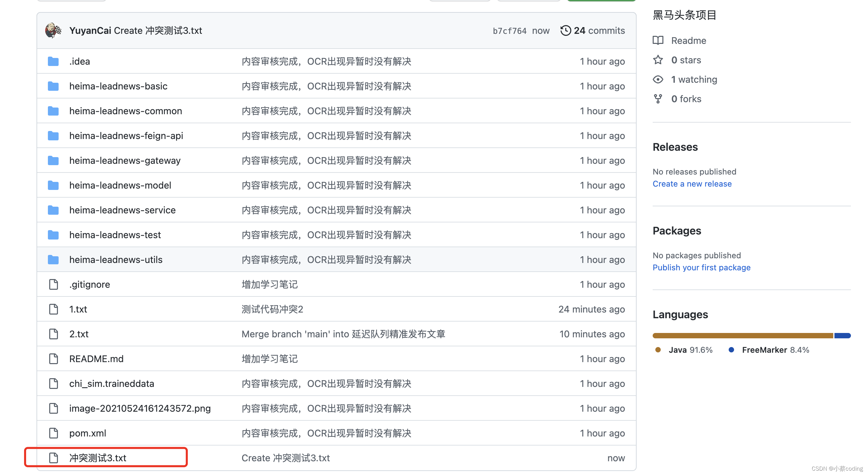This screenshot has height=475, width=868.
Task: Click the Releases section header
Action: click(x=676, y=147)
